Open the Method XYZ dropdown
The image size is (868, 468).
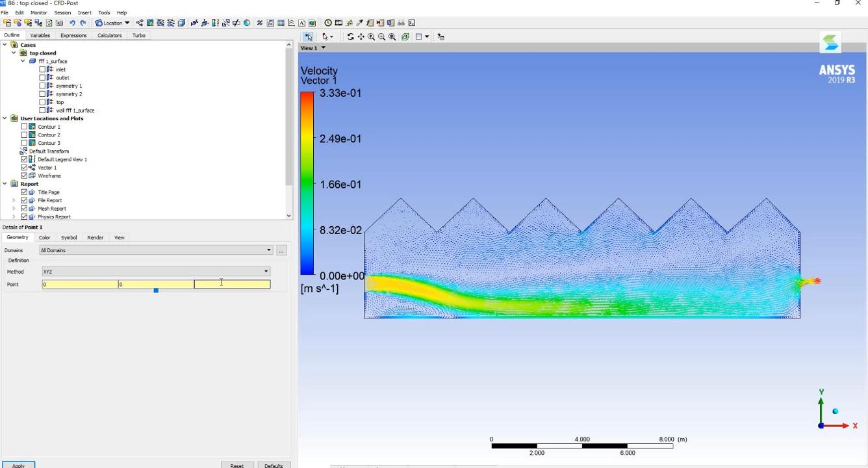pyautogui.click(x=156, y=271)
